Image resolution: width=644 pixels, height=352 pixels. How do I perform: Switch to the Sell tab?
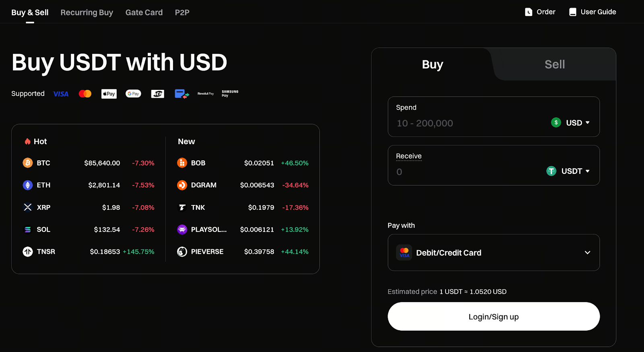coord(554,64)
